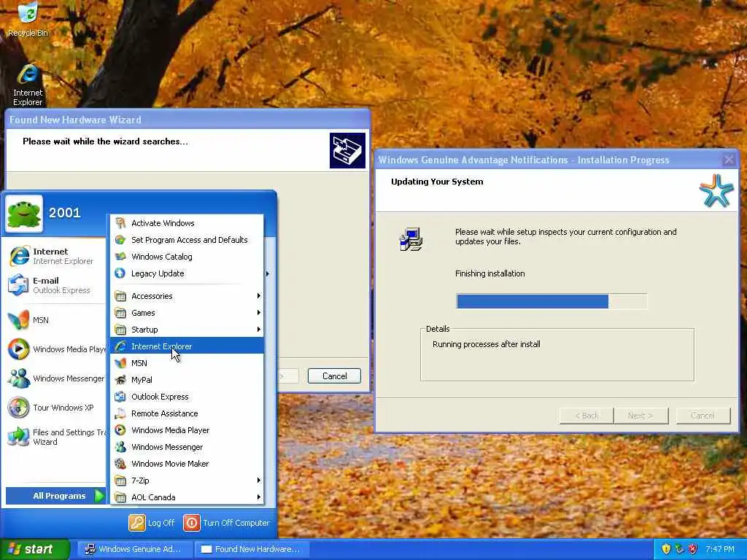The height and width of the screenshot is (560, 747).
Task: Click the Tour Windows XP icon
Action: click(x=18, y=408)
